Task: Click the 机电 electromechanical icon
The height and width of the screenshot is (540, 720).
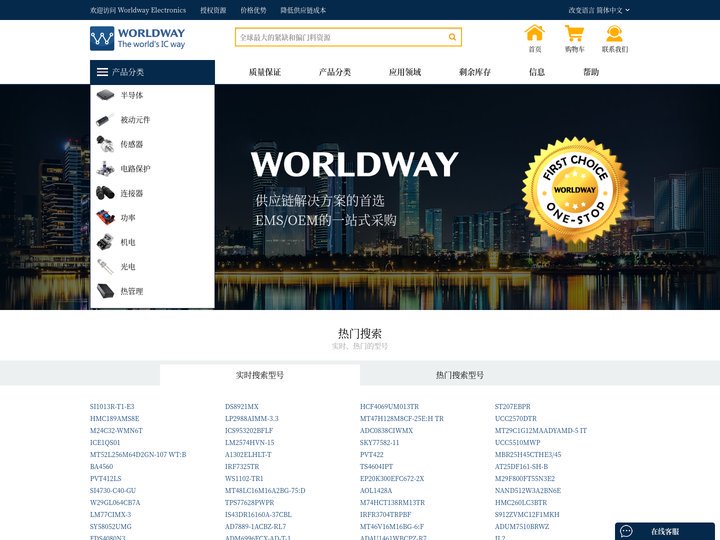Action: 105,242
